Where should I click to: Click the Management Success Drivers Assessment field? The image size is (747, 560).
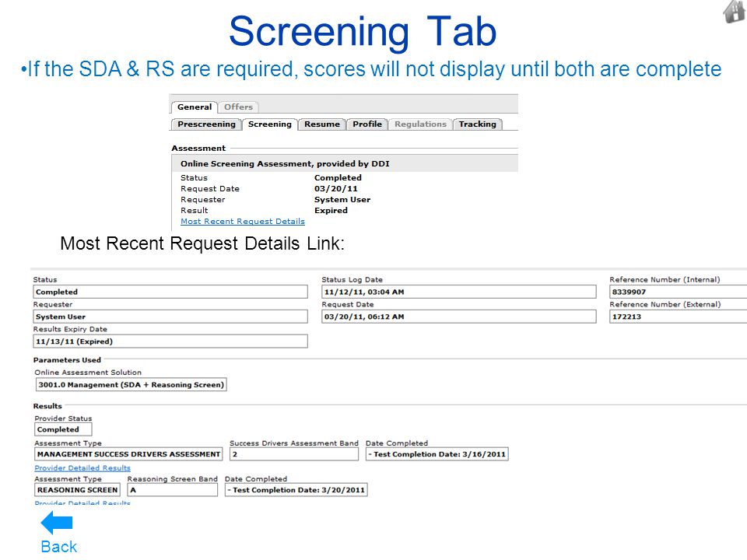tap(128, 454)
